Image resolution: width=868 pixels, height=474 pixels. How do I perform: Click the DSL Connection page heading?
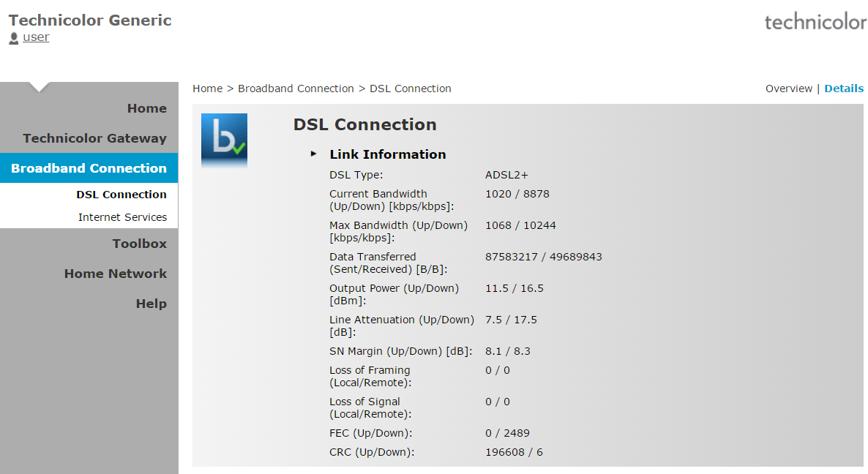[364, 124]
